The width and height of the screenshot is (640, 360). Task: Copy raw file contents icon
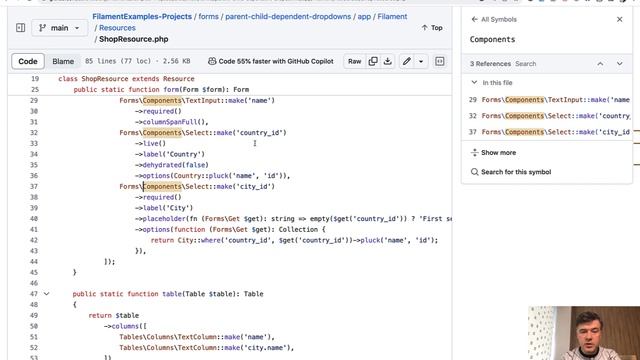pos(373,61)
